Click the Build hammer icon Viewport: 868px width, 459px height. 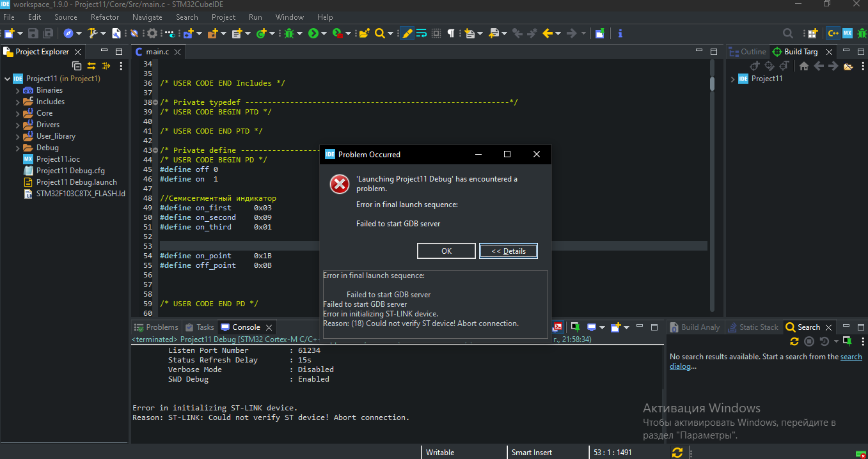[x=93, y=33]
